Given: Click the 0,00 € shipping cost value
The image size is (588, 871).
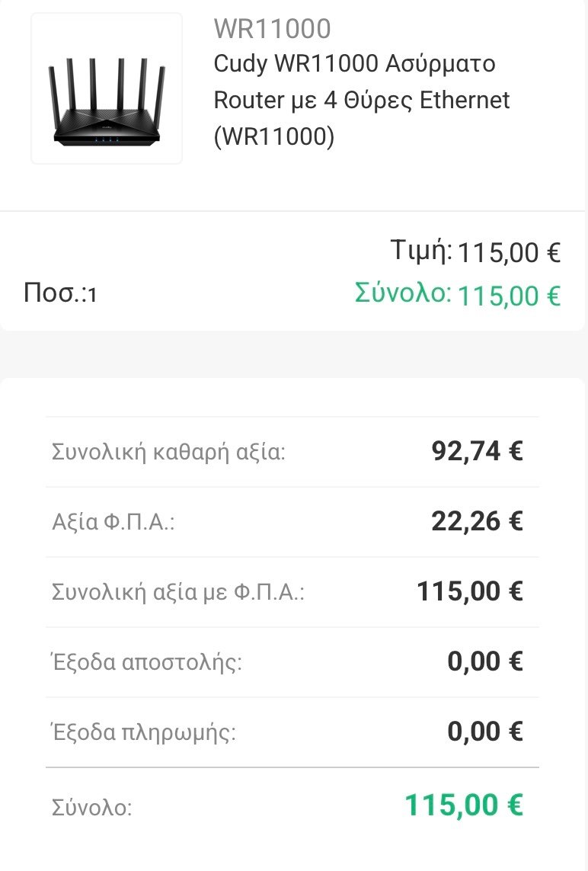Looking at the screenshot, I should pyautogui.click(x=484, y=661).
